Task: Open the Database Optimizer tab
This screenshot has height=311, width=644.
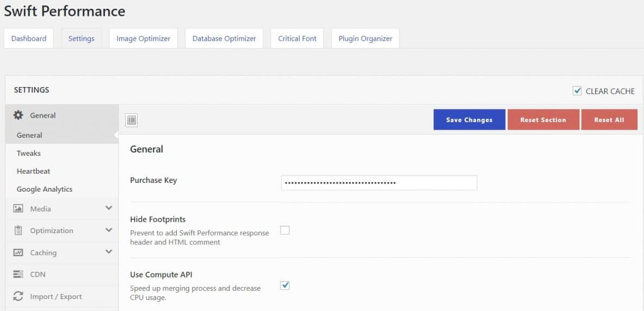Action: [224, 38]
